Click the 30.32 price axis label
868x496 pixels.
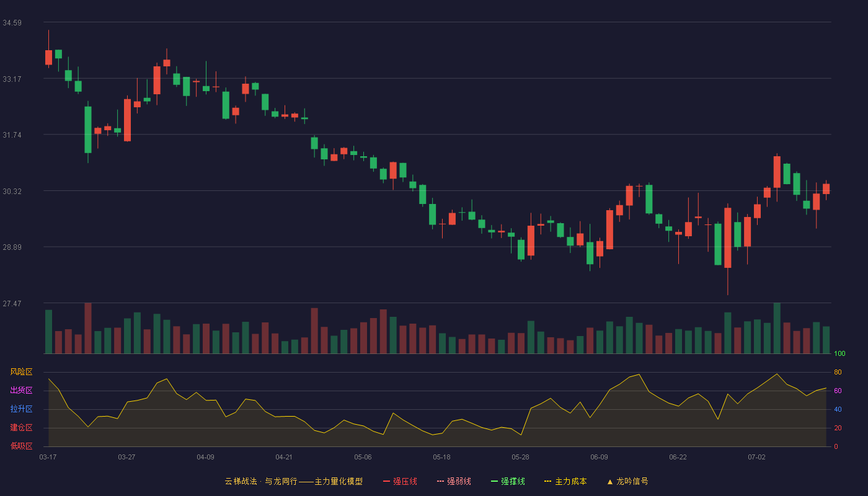coord(12,191)
